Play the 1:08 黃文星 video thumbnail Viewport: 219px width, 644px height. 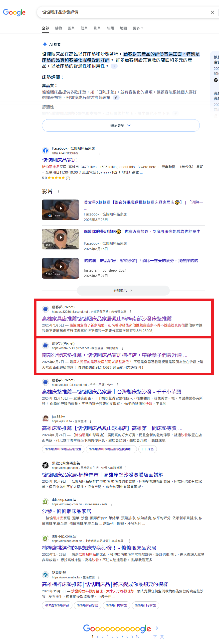tap(60, 210)
